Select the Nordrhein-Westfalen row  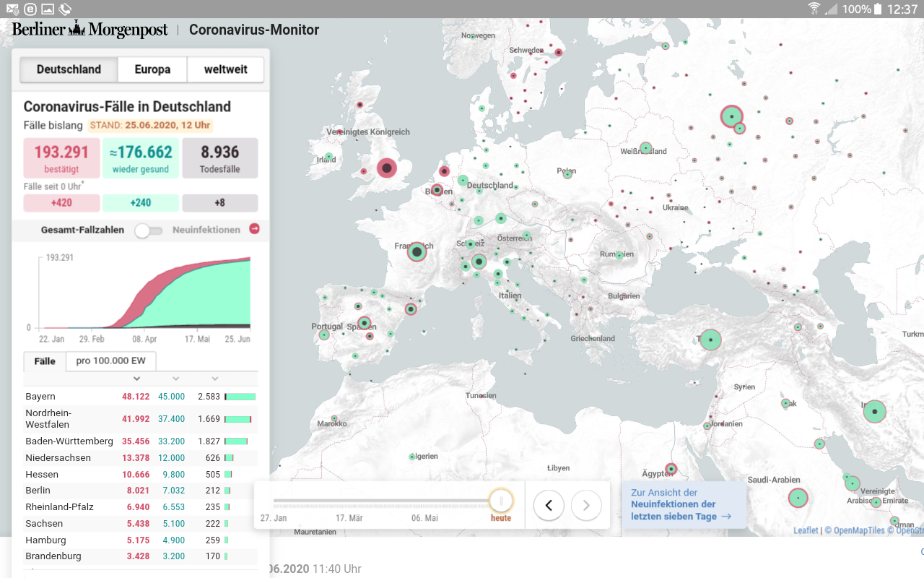(141, 419)
